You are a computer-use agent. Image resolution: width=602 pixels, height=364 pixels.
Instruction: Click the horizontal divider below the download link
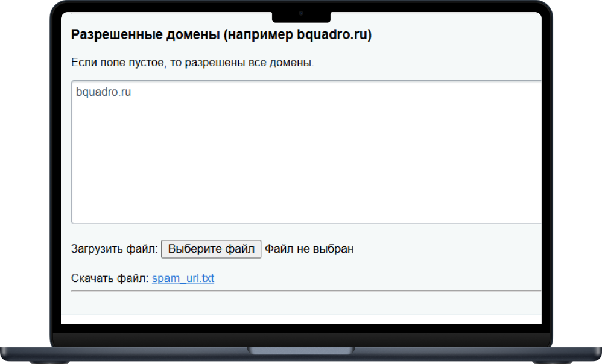(x=306, y=291)
